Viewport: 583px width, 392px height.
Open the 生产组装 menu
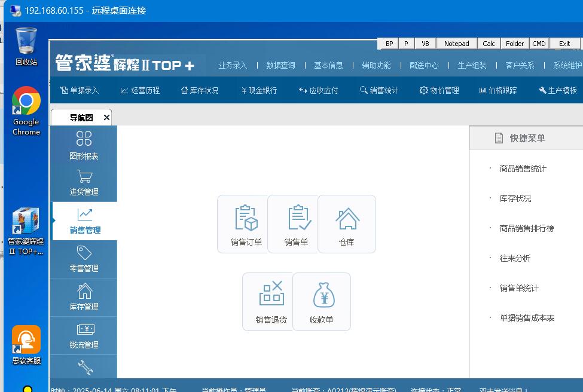[x=472, y=65]
